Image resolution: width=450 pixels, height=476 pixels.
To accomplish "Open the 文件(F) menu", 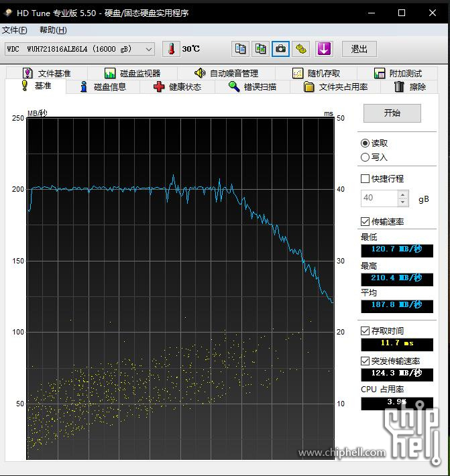I will [x=15, y=30].
